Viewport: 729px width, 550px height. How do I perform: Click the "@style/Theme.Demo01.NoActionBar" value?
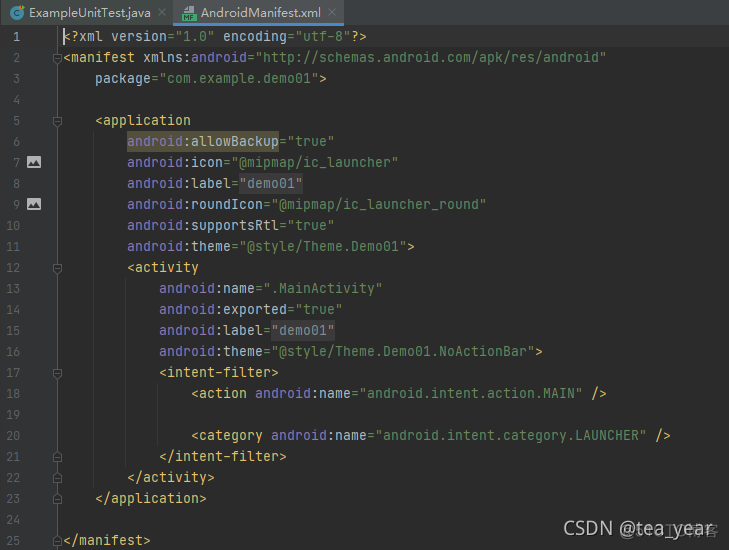(403, 351)
